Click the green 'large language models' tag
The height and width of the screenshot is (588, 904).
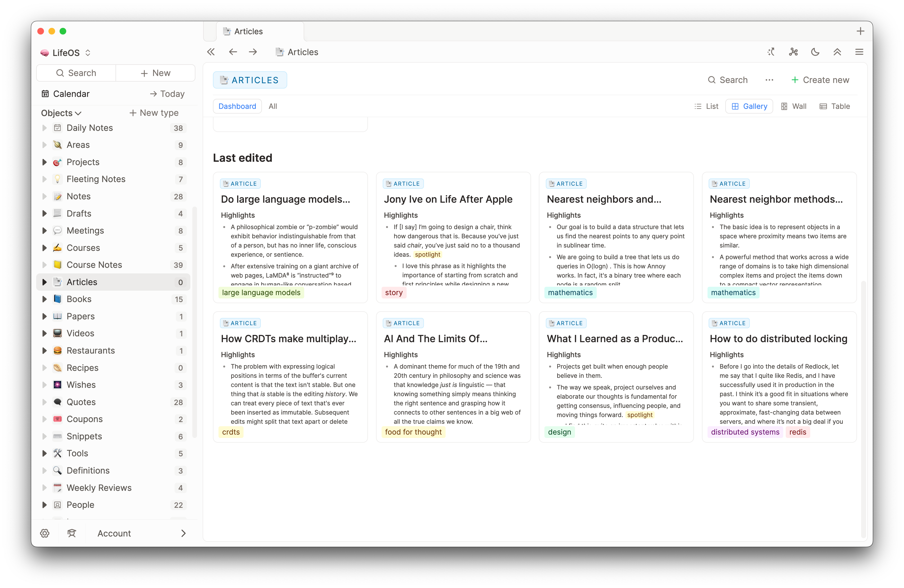(x=261, y=293)
